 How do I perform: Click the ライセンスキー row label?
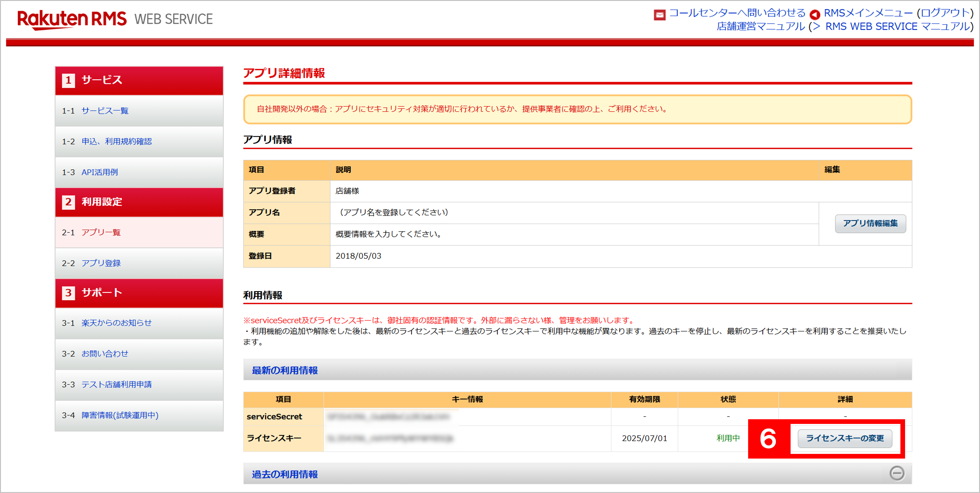point(274,438)
